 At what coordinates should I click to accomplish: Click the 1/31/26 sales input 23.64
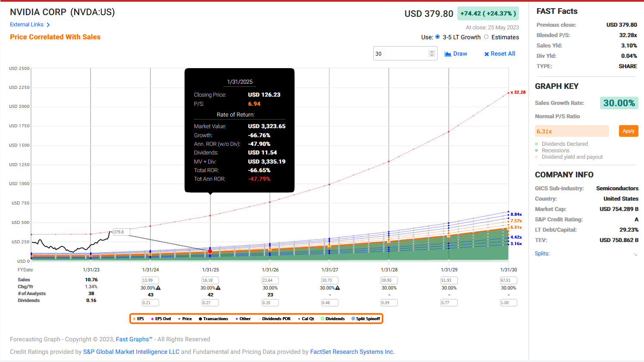tap(270, 280)
